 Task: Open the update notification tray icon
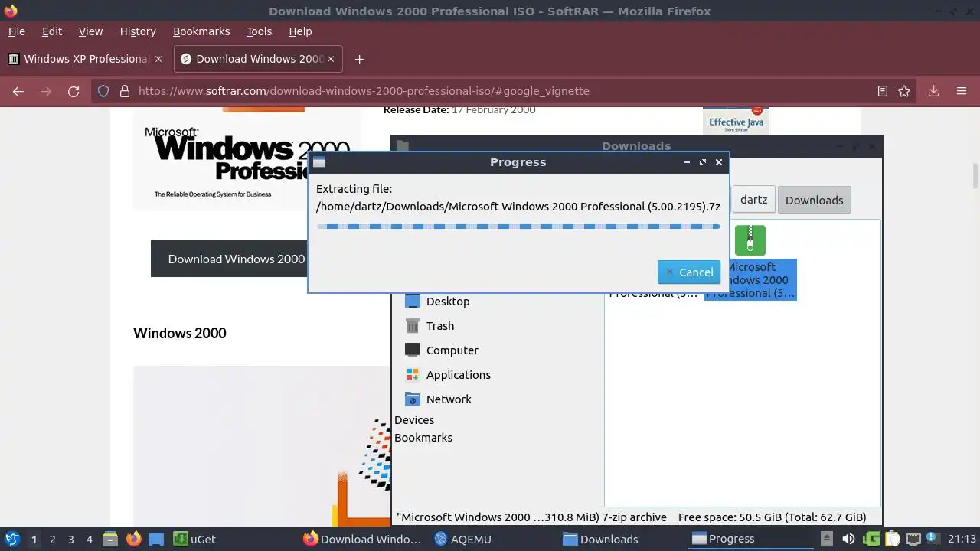coord(933,539)
